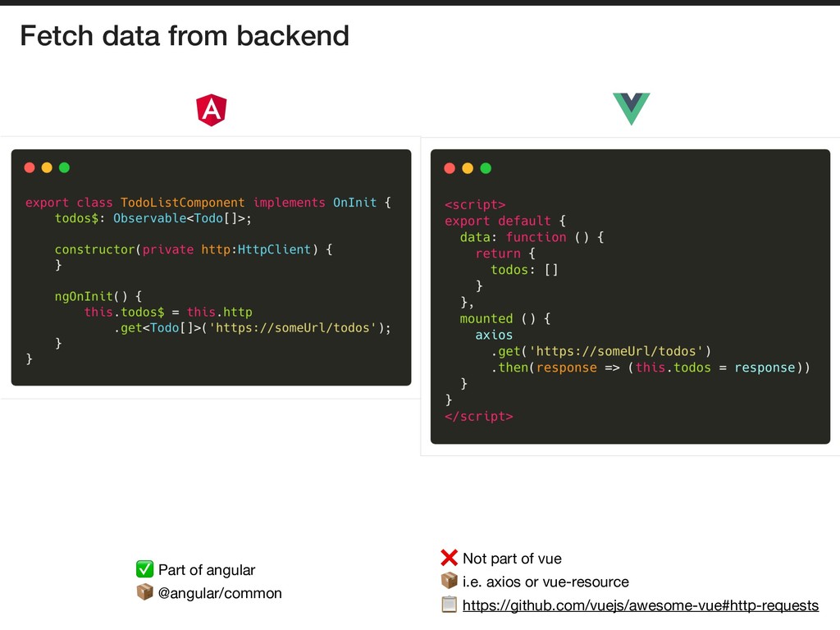Click the red cross beside Not part of vue

click(449, 558)
